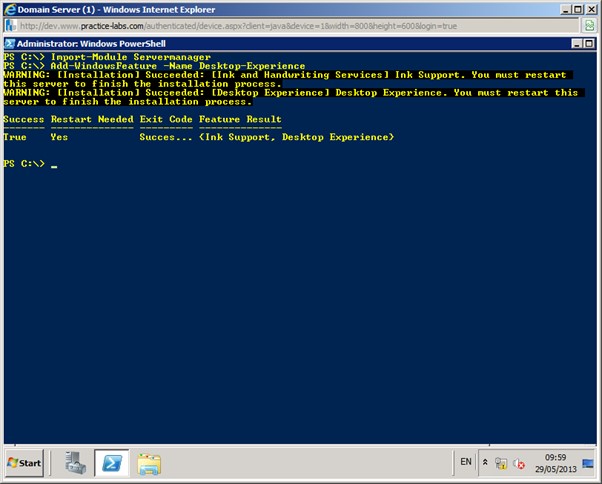Show hidden tray icons chevron

click(x=485, y=462)
